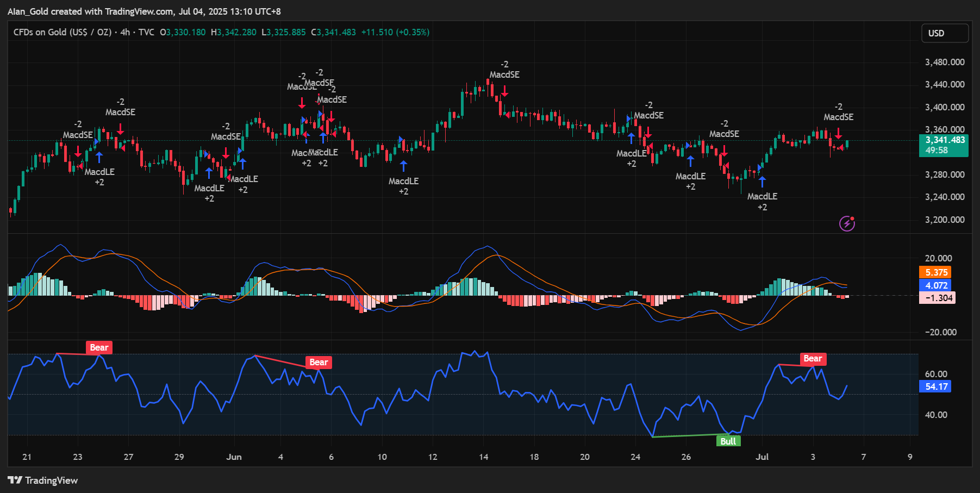
Task: Click the Jun label on the date axis
Action: [x=234, y=457]
